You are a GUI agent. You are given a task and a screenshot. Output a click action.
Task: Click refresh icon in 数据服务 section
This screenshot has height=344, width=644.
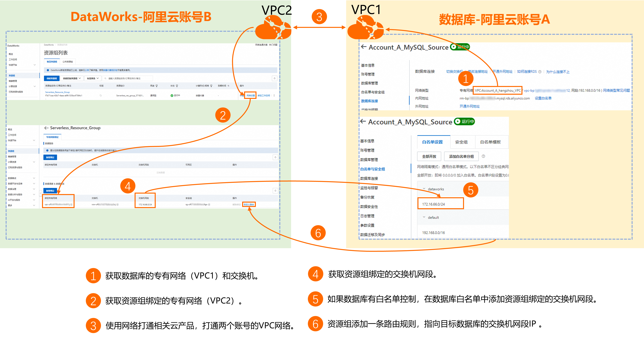tap(275, 157)
